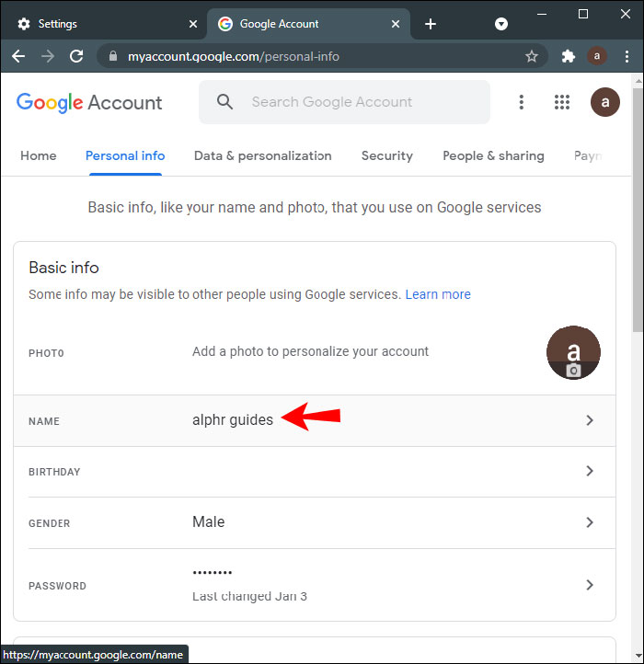Bookmark this page with the star icon
Screen dimensions: 644x664
tap(531, 56)
